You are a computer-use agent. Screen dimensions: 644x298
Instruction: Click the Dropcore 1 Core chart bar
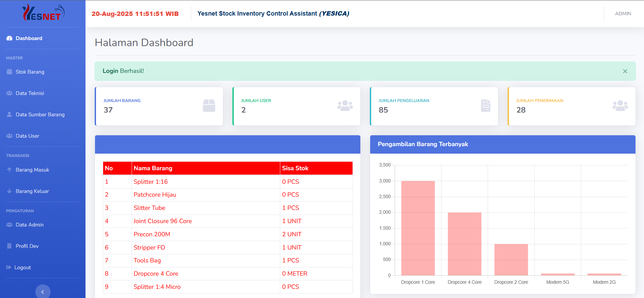[418, 228]
